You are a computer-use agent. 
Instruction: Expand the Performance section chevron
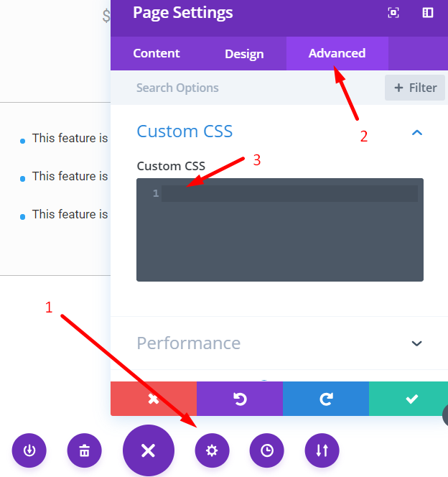tap(416, 343)
